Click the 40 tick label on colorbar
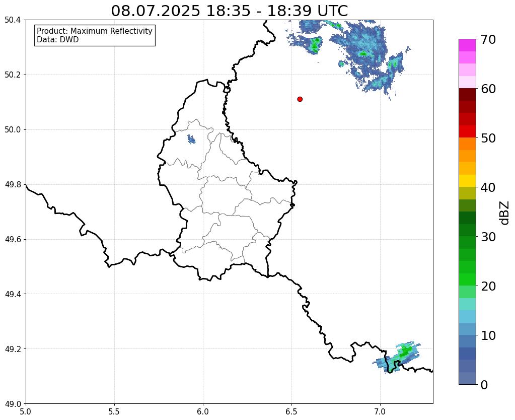This screenshot has height=420, width=515. [488, 187]
